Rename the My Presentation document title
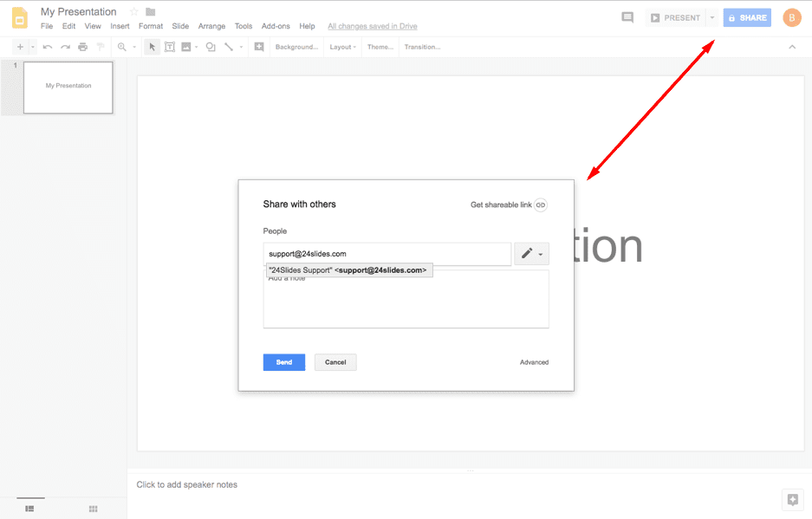Viewport: 812px width, 519px height. [x=79, y=11]
